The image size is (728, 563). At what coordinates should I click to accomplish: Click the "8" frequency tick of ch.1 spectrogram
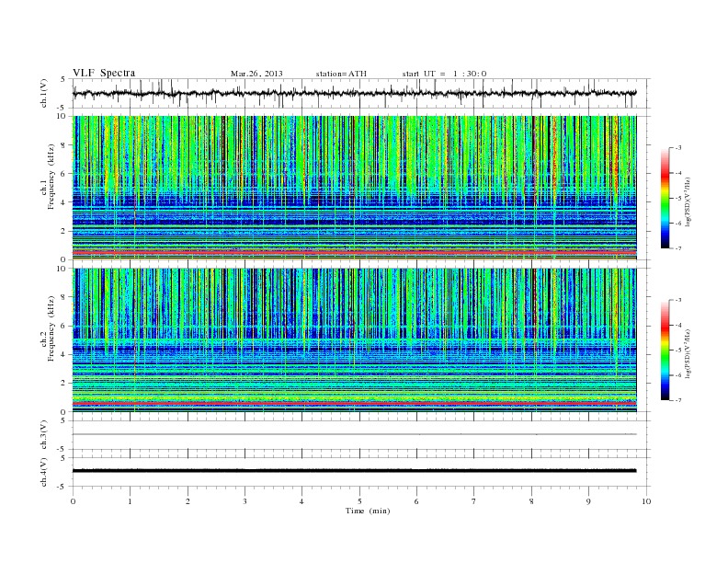click(63, 145)
